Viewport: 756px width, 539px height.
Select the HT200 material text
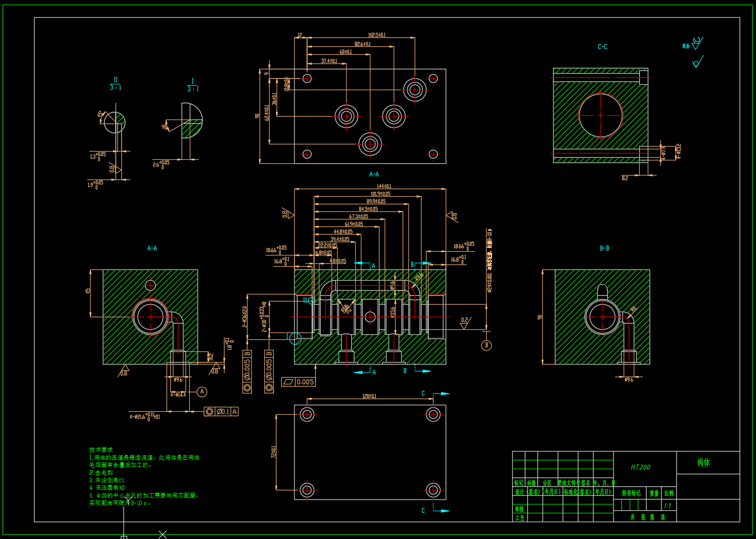coord(640,467)
